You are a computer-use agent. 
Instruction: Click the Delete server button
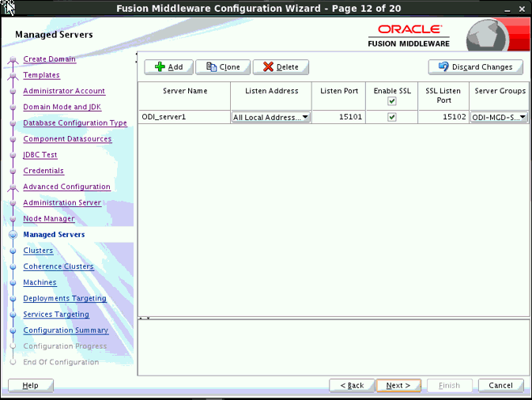281,67
